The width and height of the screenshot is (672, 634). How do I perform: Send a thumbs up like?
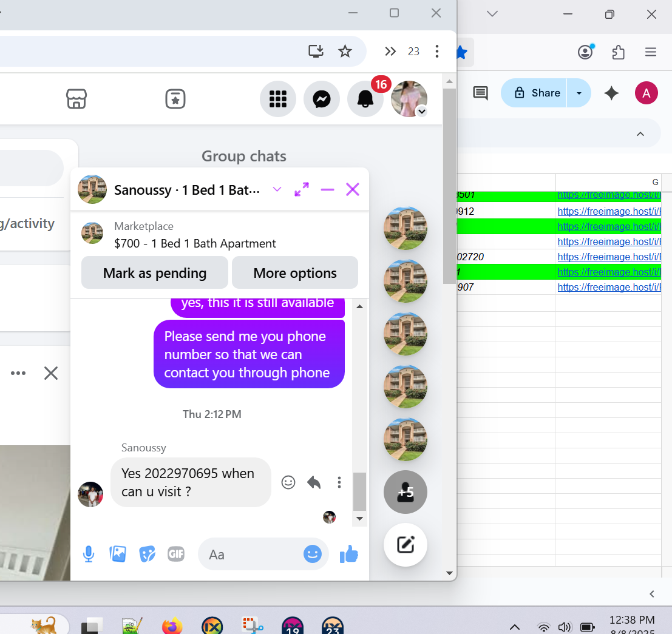(349, 554)
